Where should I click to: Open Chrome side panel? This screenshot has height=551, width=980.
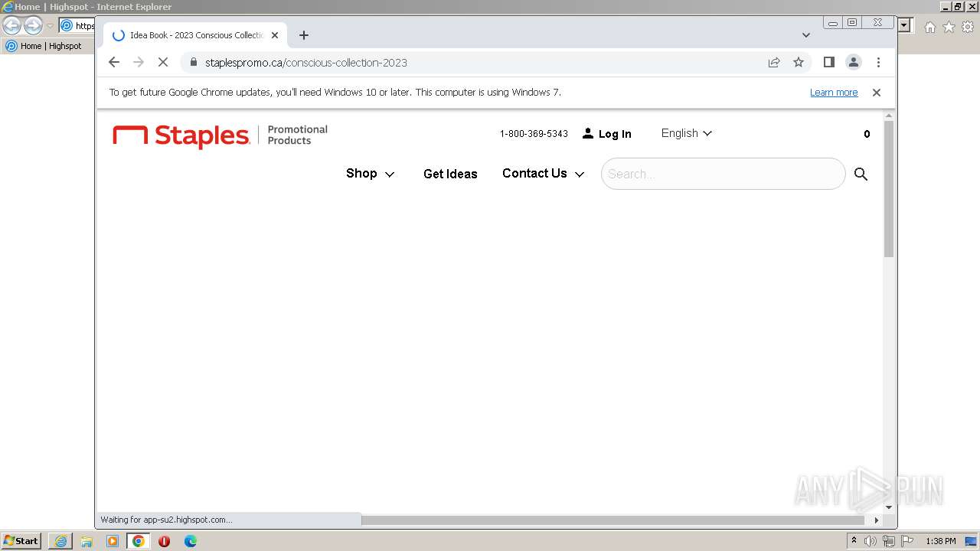[x=828, y=62]
